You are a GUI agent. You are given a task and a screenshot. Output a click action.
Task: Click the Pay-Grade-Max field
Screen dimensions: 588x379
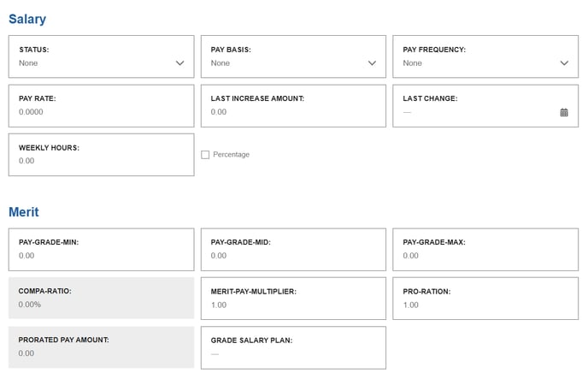point(485,250)
